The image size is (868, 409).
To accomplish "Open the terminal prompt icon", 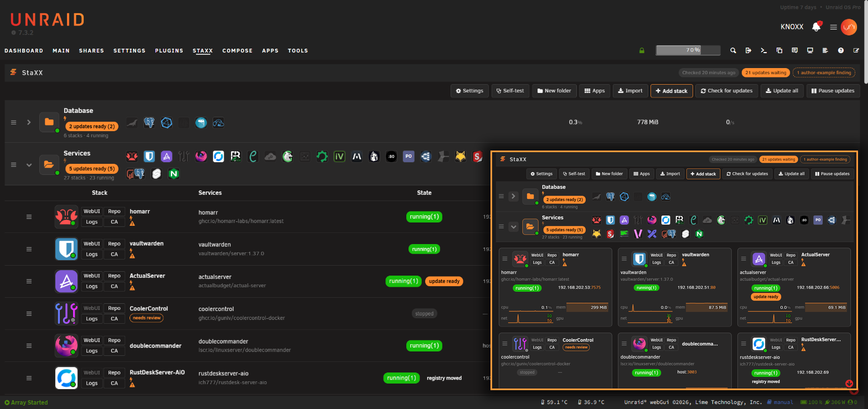I will pos(764,50).
